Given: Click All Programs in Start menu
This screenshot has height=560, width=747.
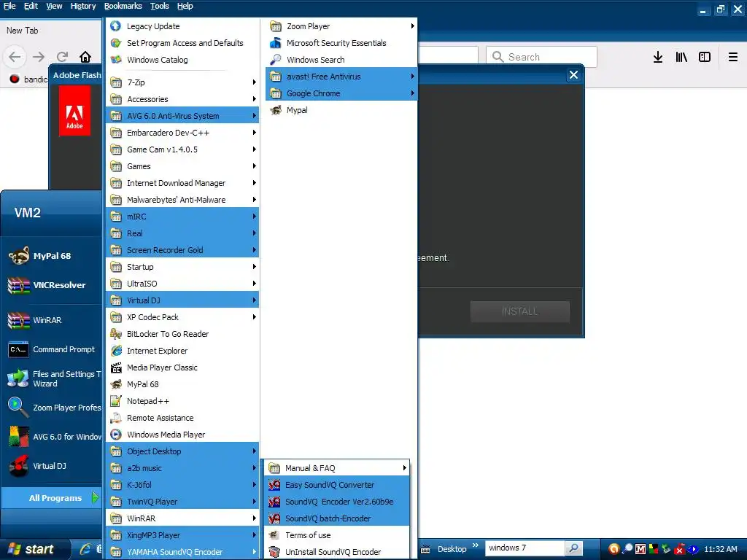Looking at the screenshot, I should [52, 497].
